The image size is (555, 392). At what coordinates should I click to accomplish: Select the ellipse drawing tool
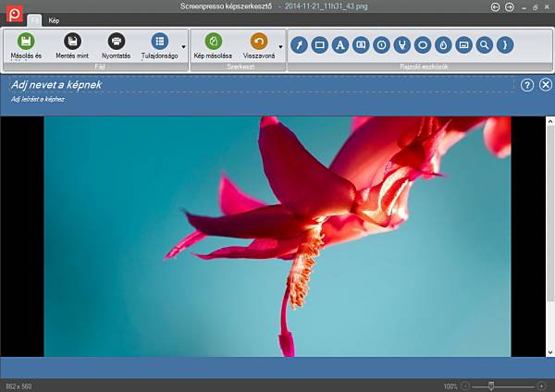[422, 44]
